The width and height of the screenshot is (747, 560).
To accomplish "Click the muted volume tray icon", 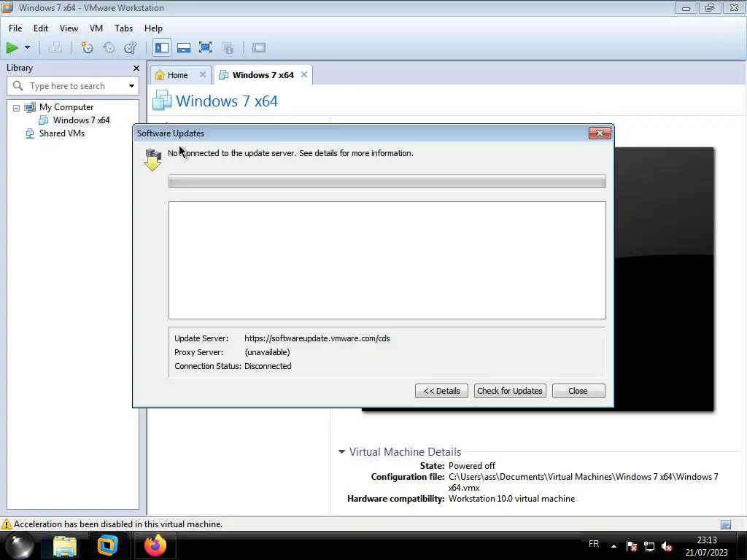I will 667,546.
